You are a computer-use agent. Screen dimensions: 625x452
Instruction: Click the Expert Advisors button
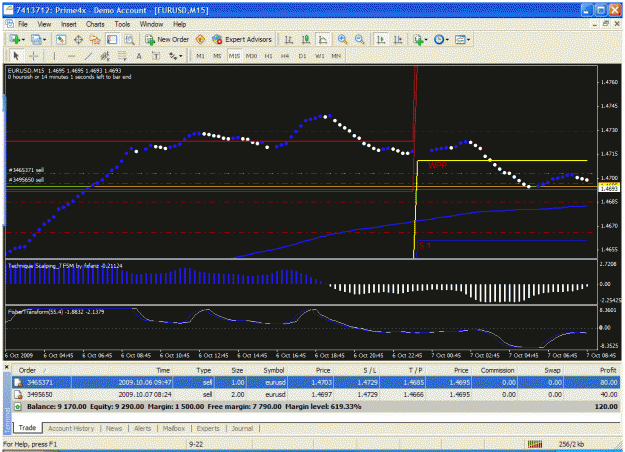pos(242,39)
